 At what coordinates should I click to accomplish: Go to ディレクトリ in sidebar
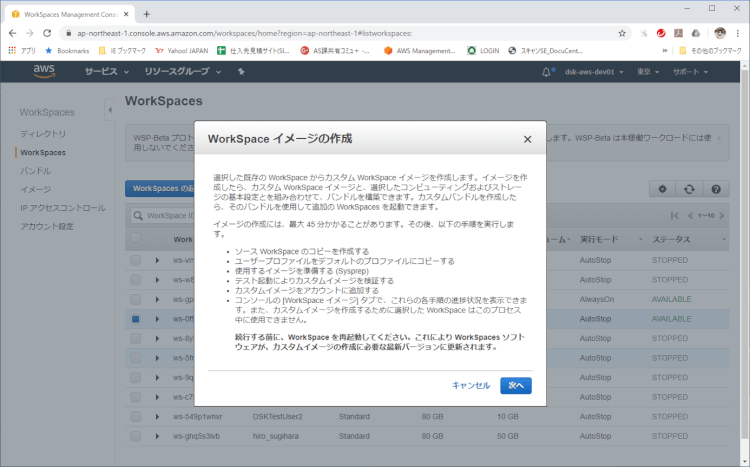point(43,134)
